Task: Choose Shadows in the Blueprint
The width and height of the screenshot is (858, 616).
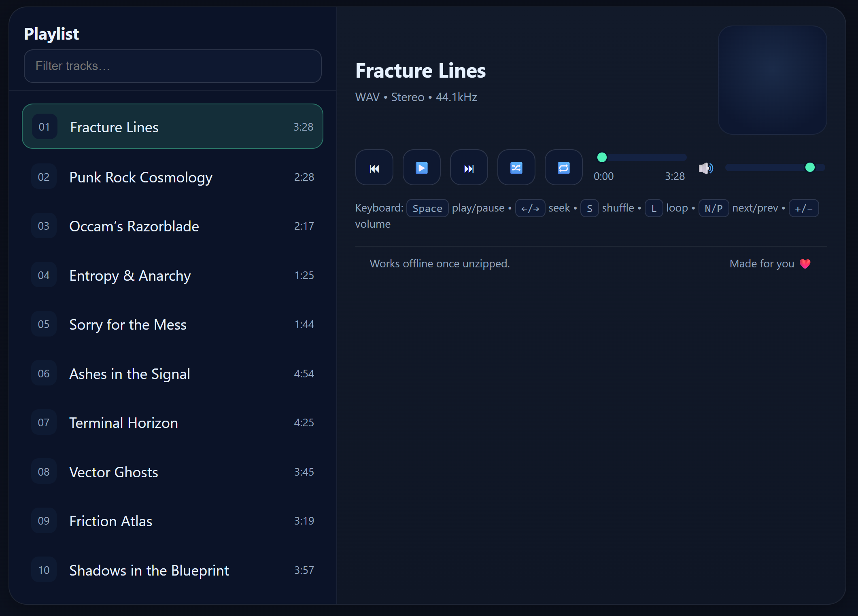Action: pos(172,570)
